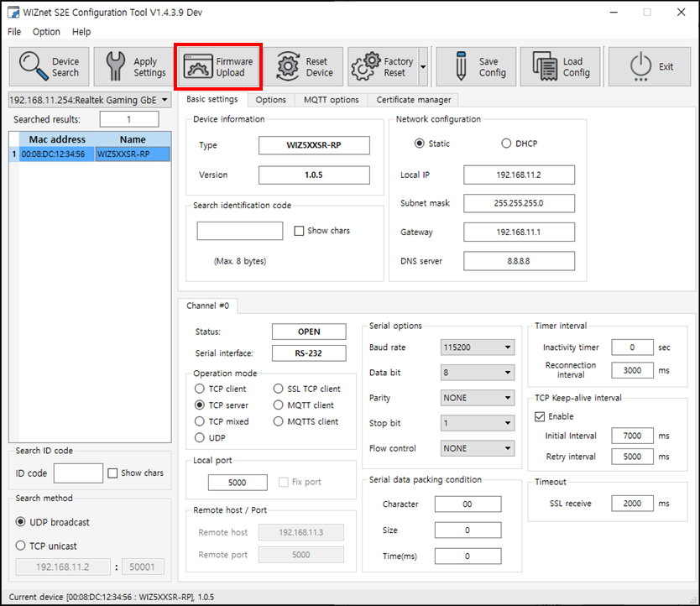The image size is (700, 606).
Task: Click the Factory Reset gears icon
Action: (366, 66)
